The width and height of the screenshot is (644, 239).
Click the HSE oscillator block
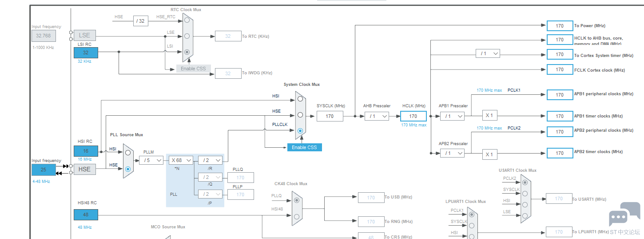tap(84, 169)
